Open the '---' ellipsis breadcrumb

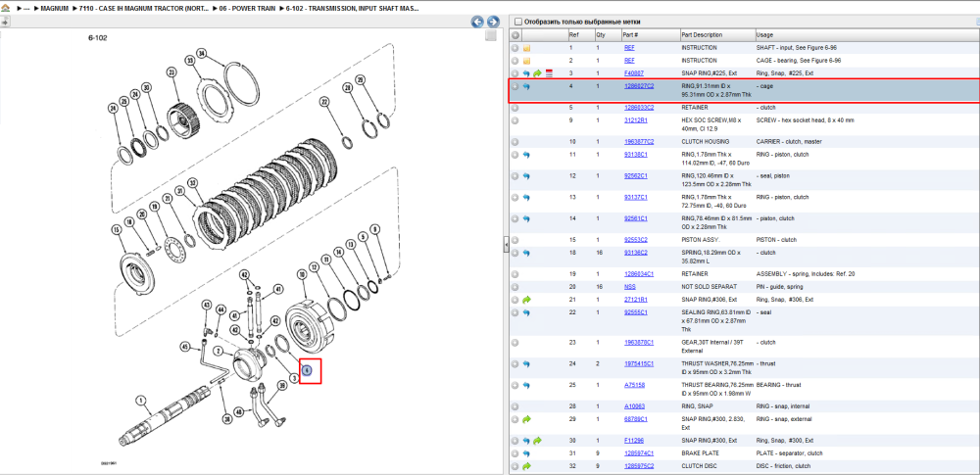pyautogui.click(x=26, y=10)
